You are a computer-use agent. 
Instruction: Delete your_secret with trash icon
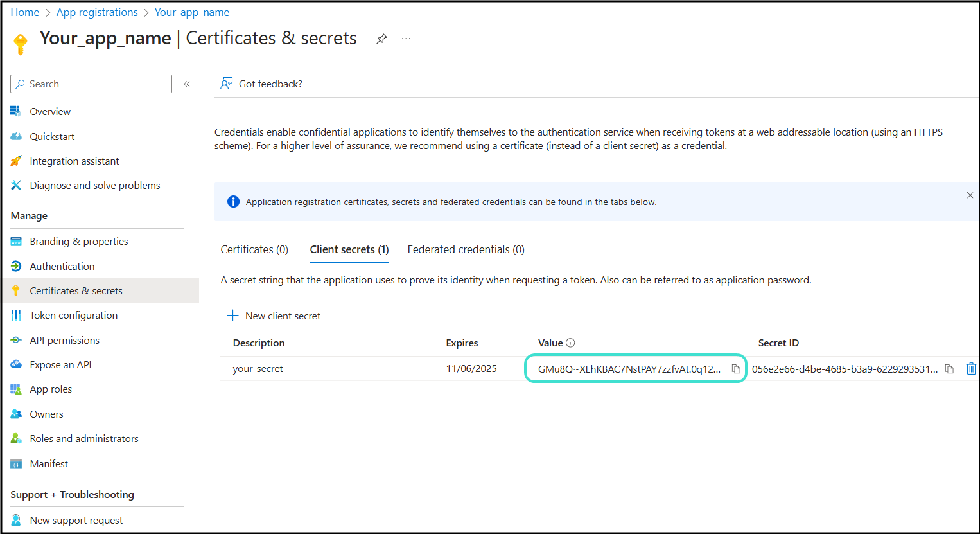pos(971,368)
